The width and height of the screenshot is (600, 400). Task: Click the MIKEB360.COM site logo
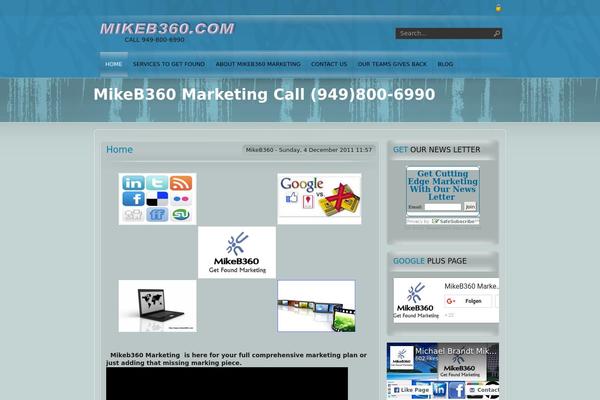point(167,29)
